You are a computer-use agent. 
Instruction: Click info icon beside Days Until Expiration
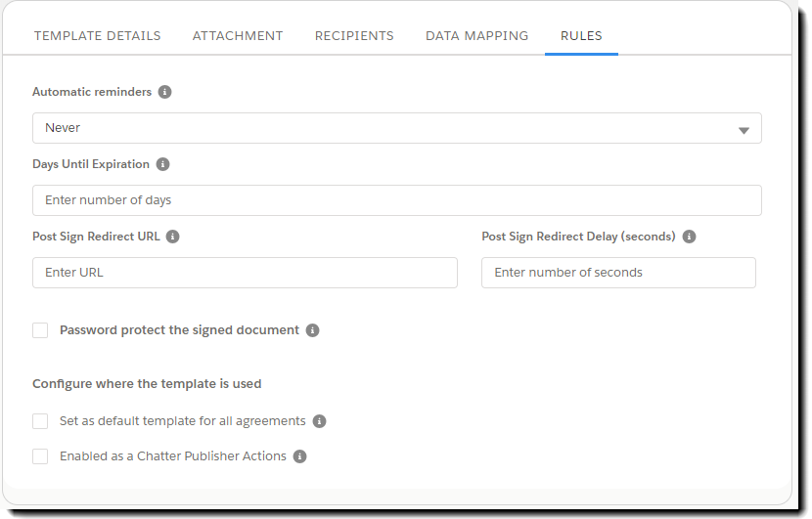[162, 164]
